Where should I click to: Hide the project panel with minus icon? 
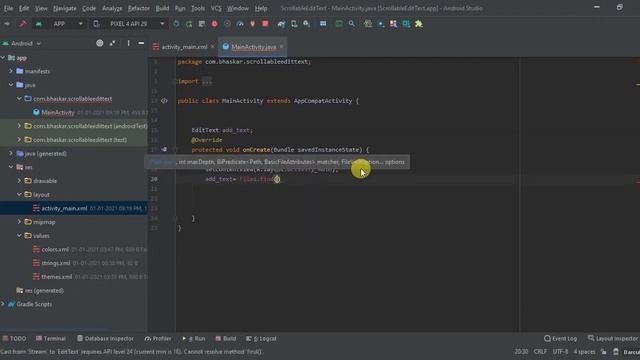(x=141, y=43)
